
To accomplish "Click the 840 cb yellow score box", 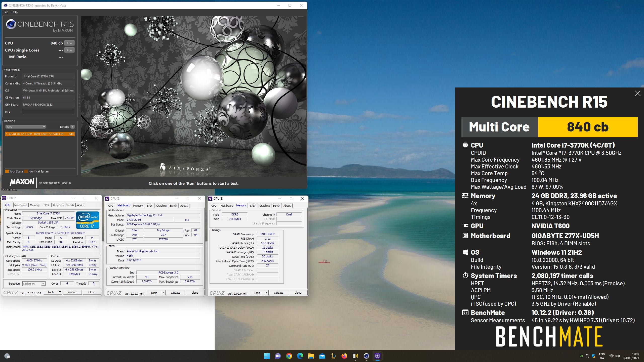I will pyautogui.click(x=588, y=127).
